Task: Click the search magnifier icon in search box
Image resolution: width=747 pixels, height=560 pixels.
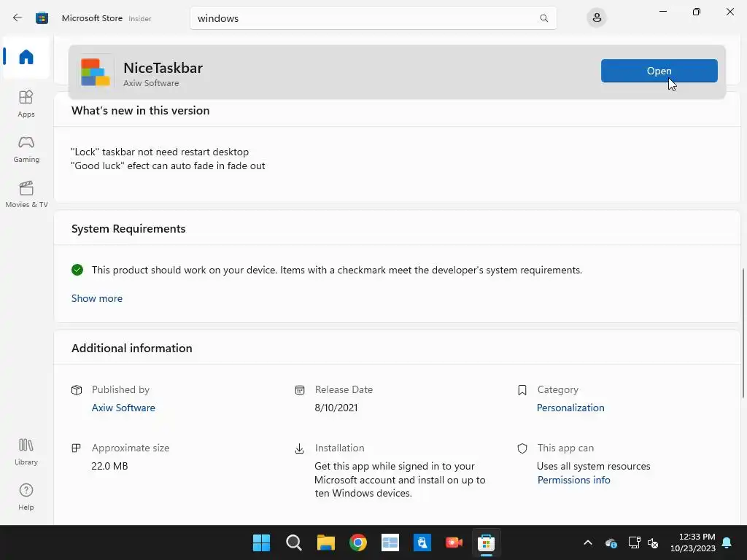Action: tap(543, 18)
